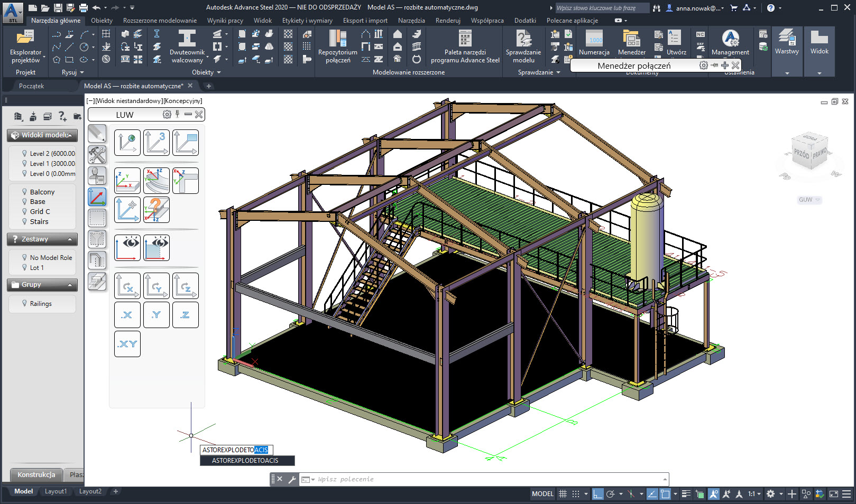The width and height of the screenshot is (856, 504).
Task: Toggle visibility bulb for Balcony view
Action: coord(24,192)
